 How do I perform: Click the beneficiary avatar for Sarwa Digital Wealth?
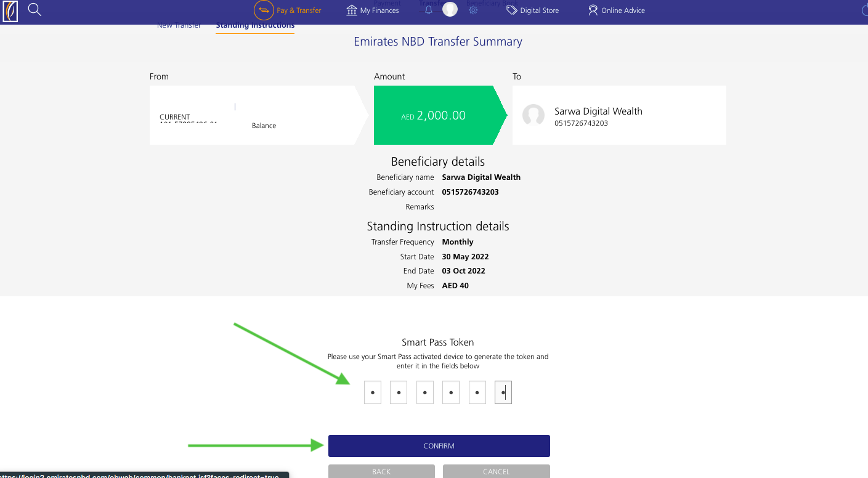click(533, 115)
